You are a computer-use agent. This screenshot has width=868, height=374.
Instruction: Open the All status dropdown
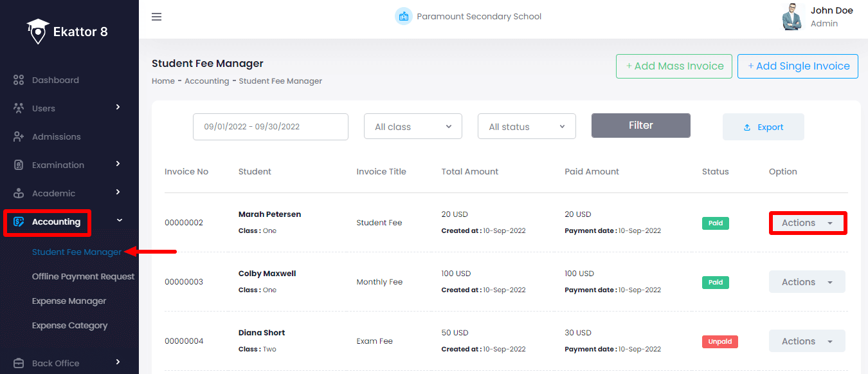(526, 127)
